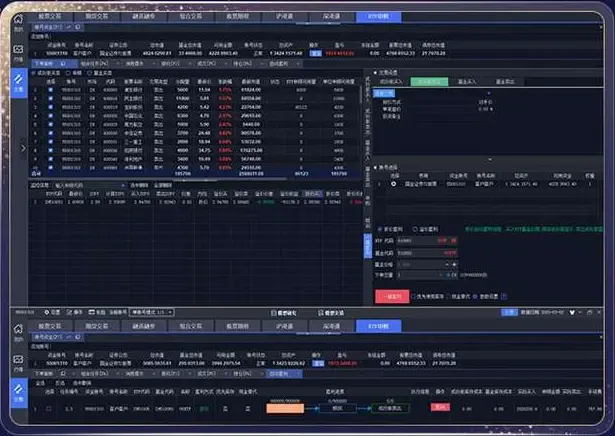The width and height of the screenshot is (615, 436).
Task: Select the highlighted ETF套利 tab in upper window
Action: pos(378,16)
